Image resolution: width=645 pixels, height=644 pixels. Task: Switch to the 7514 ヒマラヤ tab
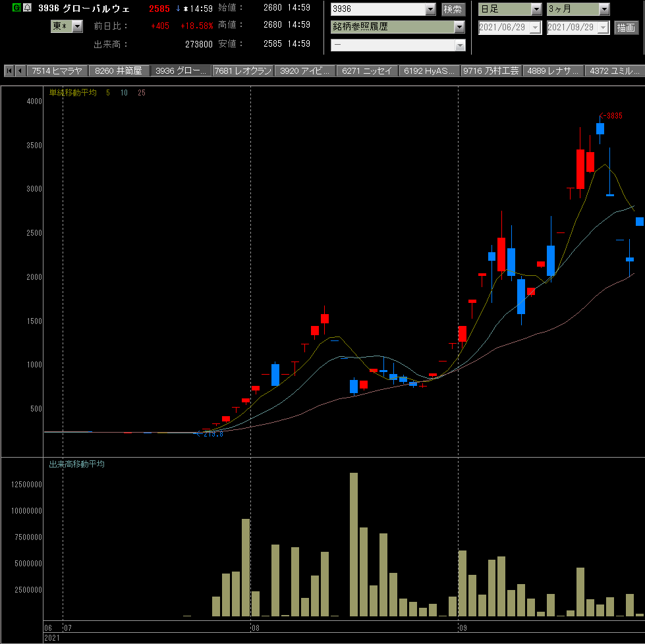[x=57, y=70]
